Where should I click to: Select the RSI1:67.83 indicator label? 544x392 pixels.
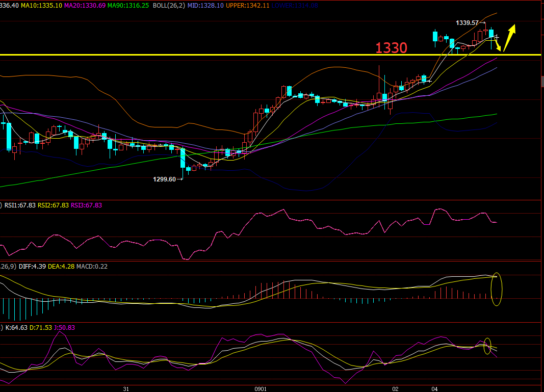(20, 205)
